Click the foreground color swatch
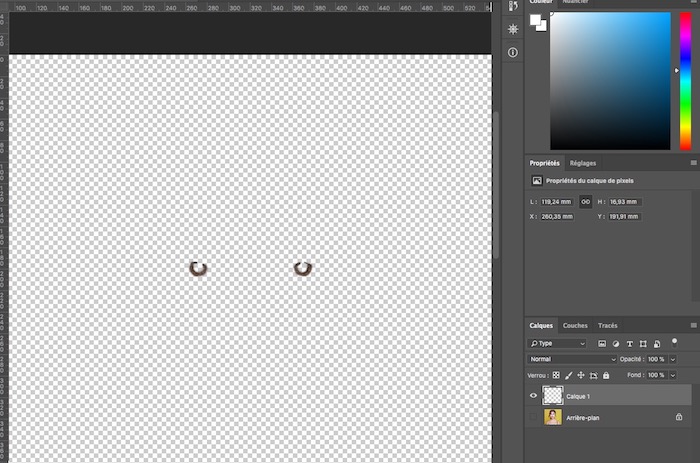The width and height of the screenshot is (700, 463). (x=535, y=20)
